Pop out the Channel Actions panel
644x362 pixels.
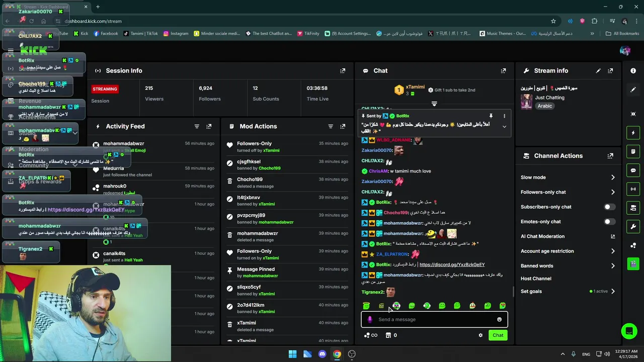(610, 156)
